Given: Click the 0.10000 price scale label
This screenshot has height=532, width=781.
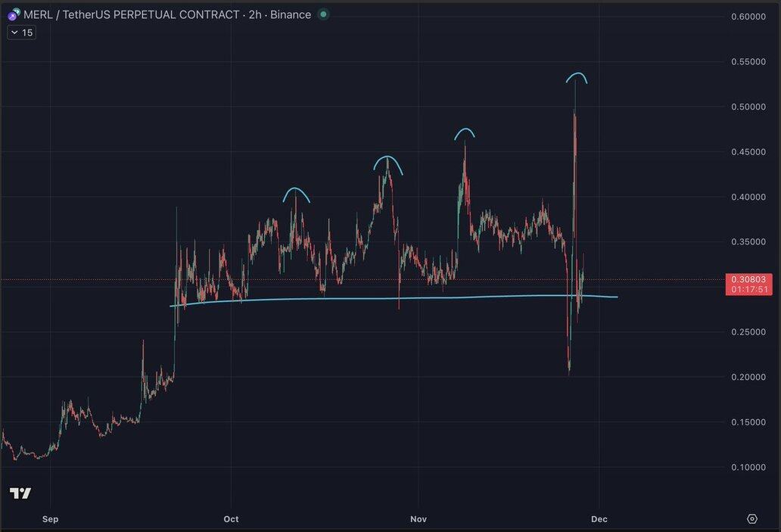Looking at the screenshot, I should coord(749,467).
